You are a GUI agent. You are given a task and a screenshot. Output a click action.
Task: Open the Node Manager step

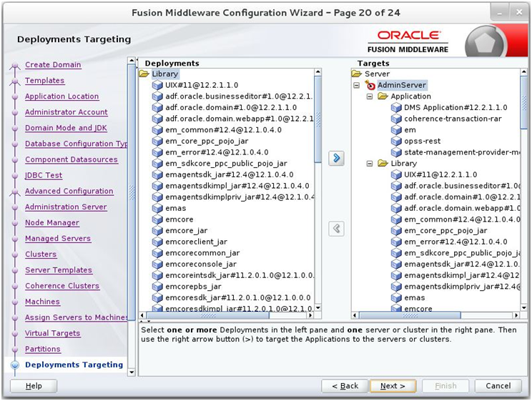click(52, 223)
